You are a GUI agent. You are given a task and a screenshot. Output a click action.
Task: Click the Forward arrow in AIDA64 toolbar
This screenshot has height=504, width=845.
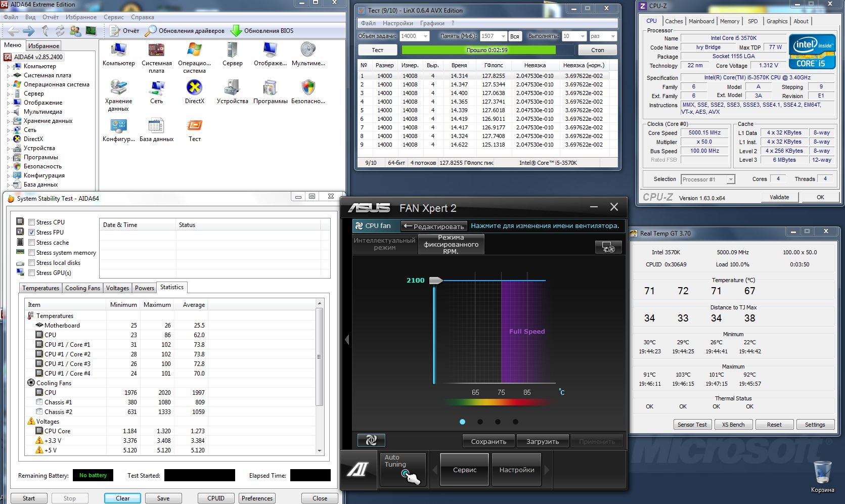[x=29, y=31]
